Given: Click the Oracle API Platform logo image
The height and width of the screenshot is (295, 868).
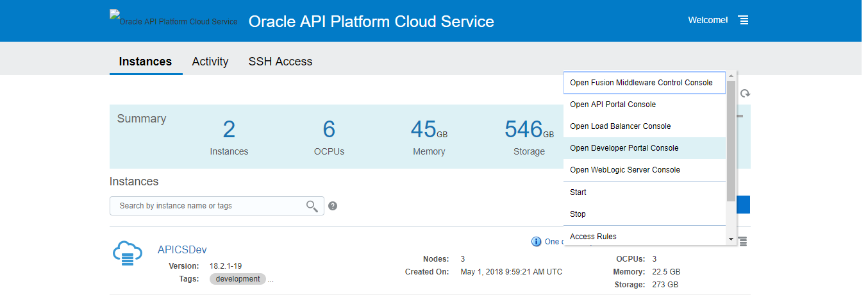Looking at the screenshot, I should coord(174,18).
